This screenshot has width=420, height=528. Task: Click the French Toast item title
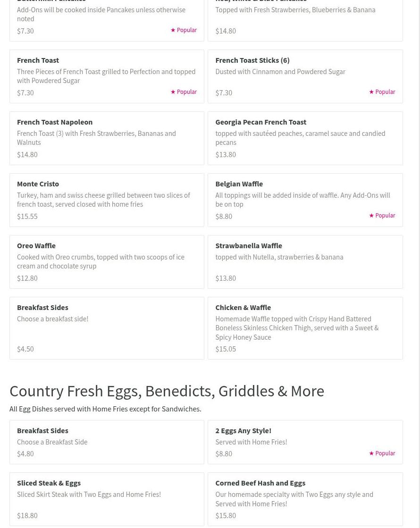pyautogui.click(x=38, y=60)
